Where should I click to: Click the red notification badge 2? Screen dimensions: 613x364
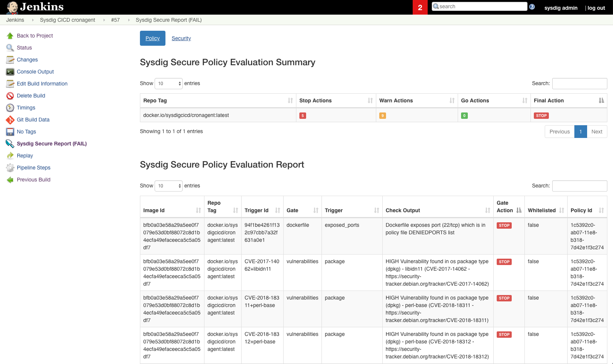pyautogui.click(x=420, y=7)
